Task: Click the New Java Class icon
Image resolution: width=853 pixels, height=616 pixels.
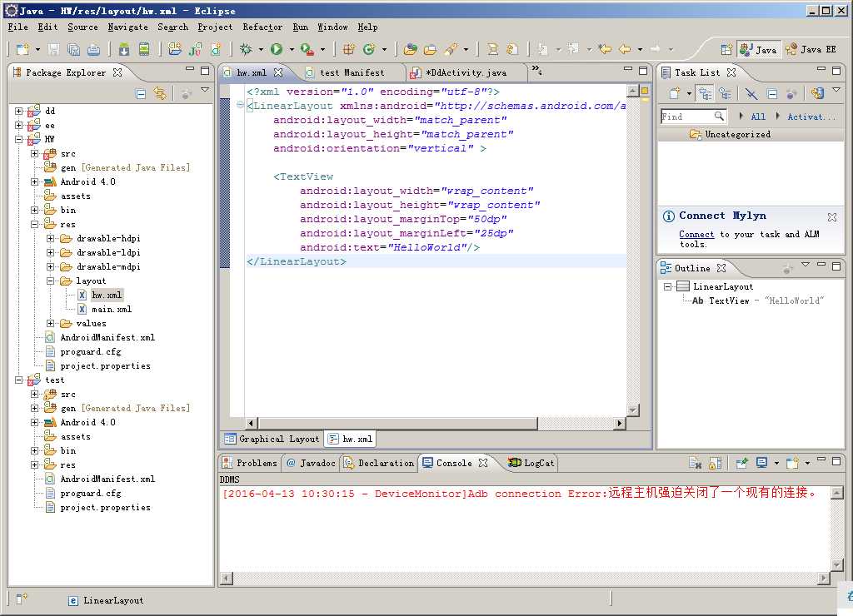Action: tap(369, 49)
